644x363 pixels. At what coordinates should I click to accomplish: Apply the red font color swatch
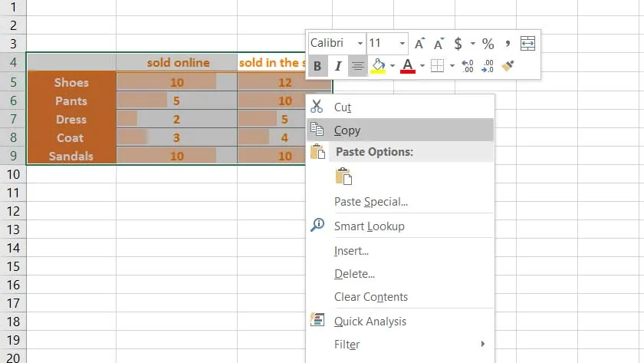(x=407, y=66)
